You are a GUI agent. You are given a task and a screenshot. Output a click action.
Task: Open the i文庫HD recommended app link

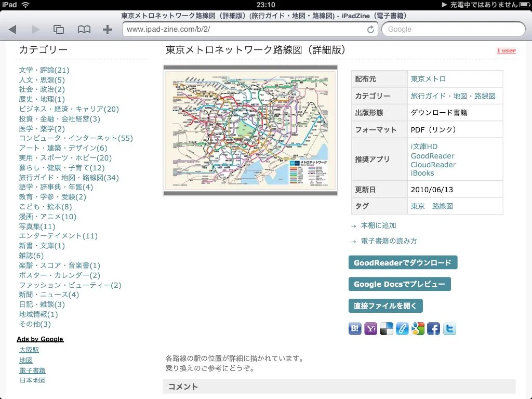[424, 147]
